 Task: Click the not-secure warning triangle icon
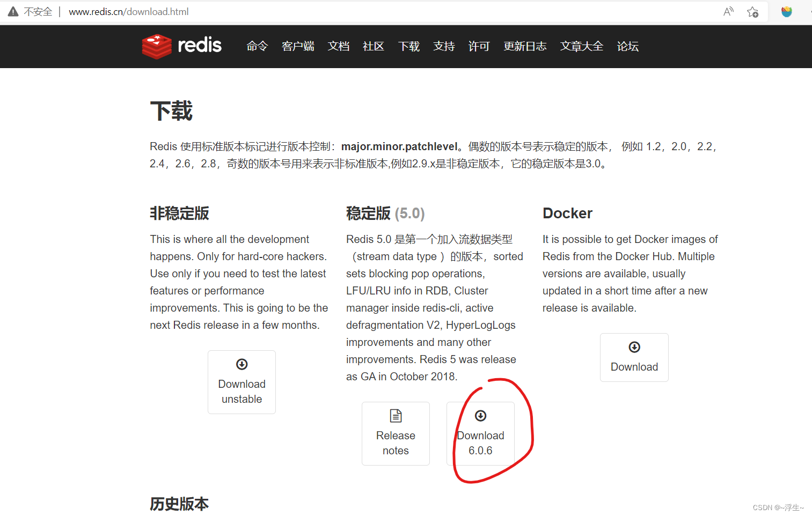click(x=13, y=11)
